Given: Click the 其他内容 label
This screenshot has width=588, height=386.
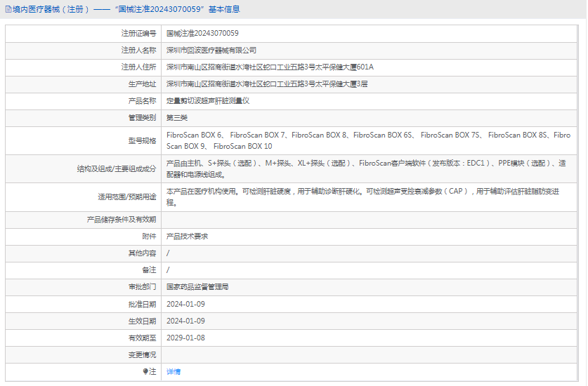Looking at the screenshot, I should tap(142, 253).
